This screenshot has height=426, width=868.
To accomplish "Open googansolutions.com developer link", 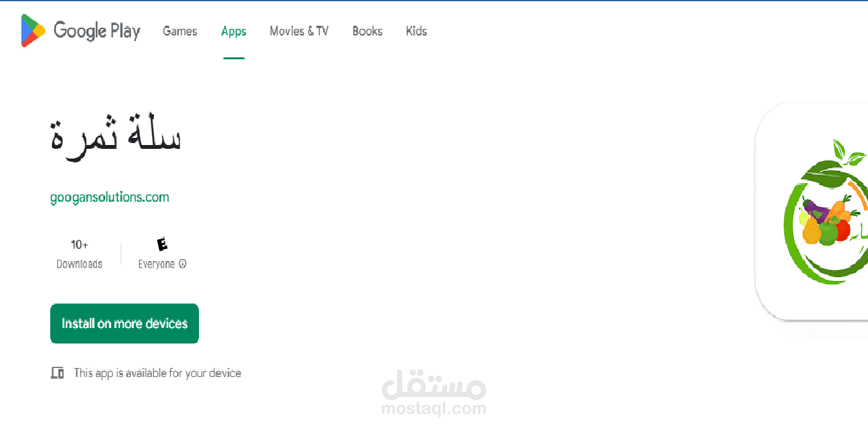I will (x=109, y=197).
